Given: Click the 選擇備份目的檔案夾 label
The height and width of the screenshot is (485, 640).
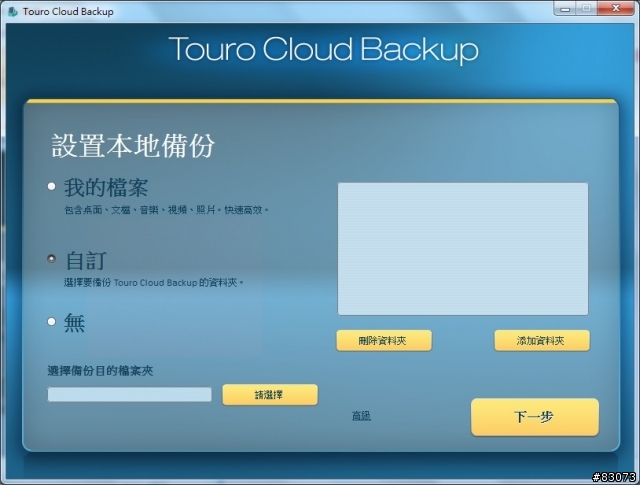Looking at the screenshot, I should pyautogui.click(x=100, y=371).
